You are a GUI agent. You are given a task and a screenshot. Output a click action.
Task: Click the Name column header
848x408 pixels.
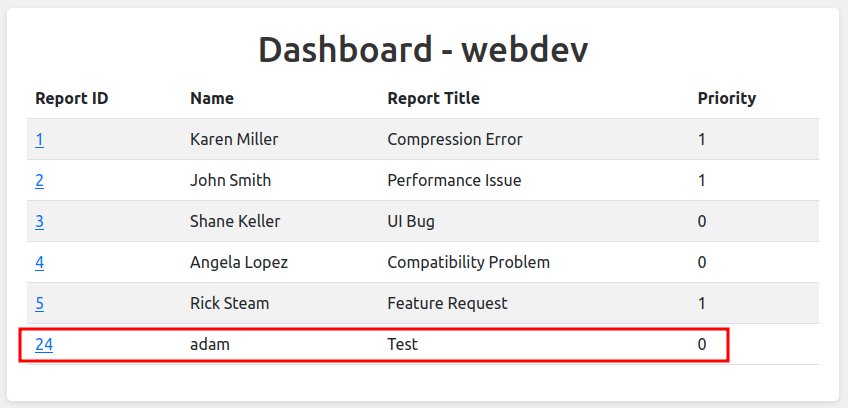coord(212,98)
